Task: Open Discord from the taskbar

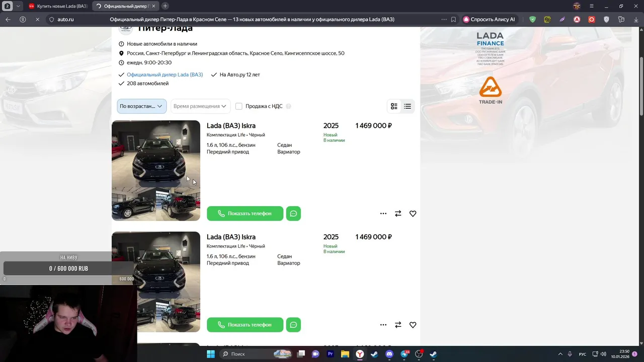Action: coord(389,354)
